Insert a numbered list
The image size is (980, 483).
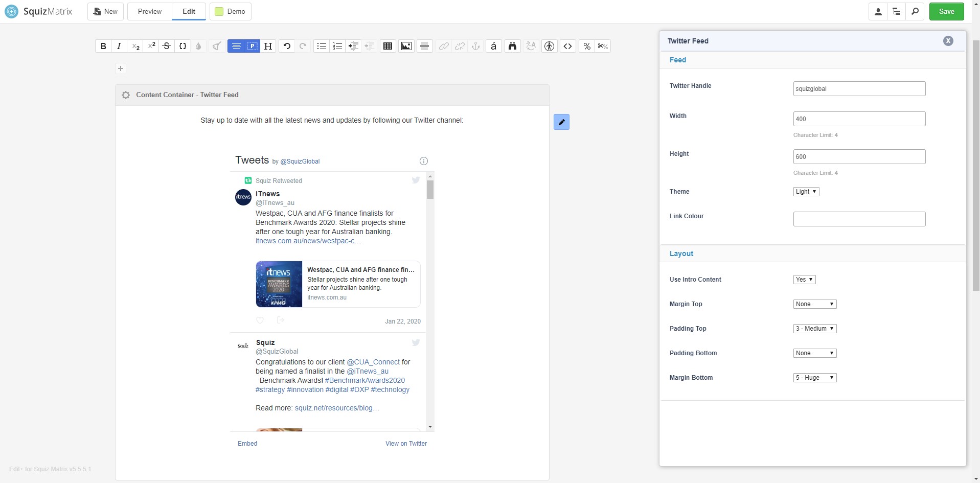point(337,46)
